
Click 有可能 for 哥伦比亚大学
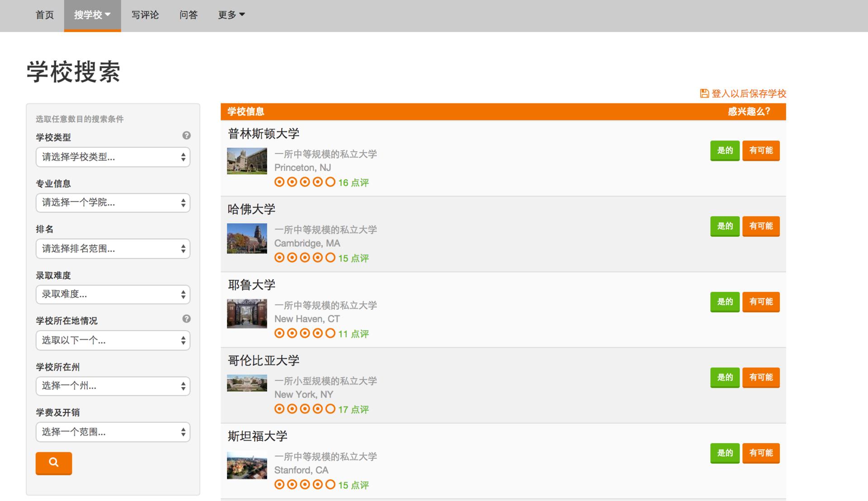point(761,377)
